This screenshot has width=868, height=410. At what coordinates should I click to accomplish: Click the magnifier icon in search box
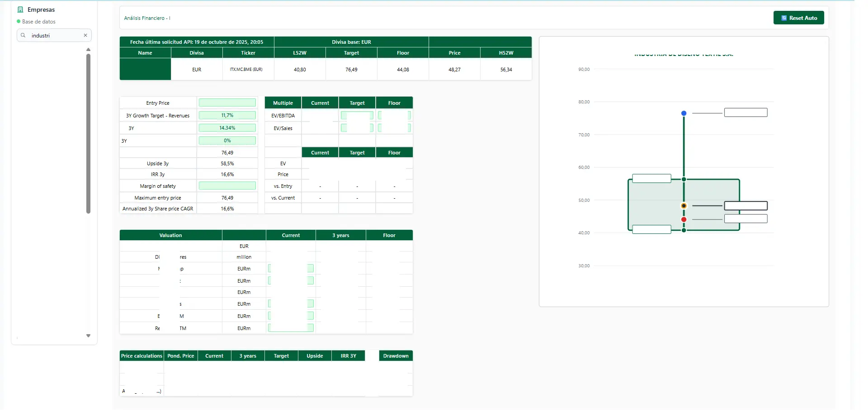tap(23, 35)
